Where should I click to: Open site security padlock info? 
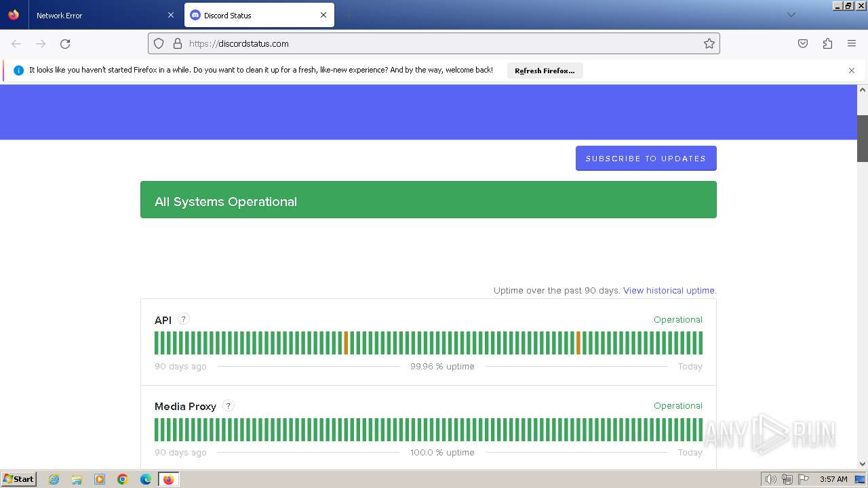click(178, 43)
